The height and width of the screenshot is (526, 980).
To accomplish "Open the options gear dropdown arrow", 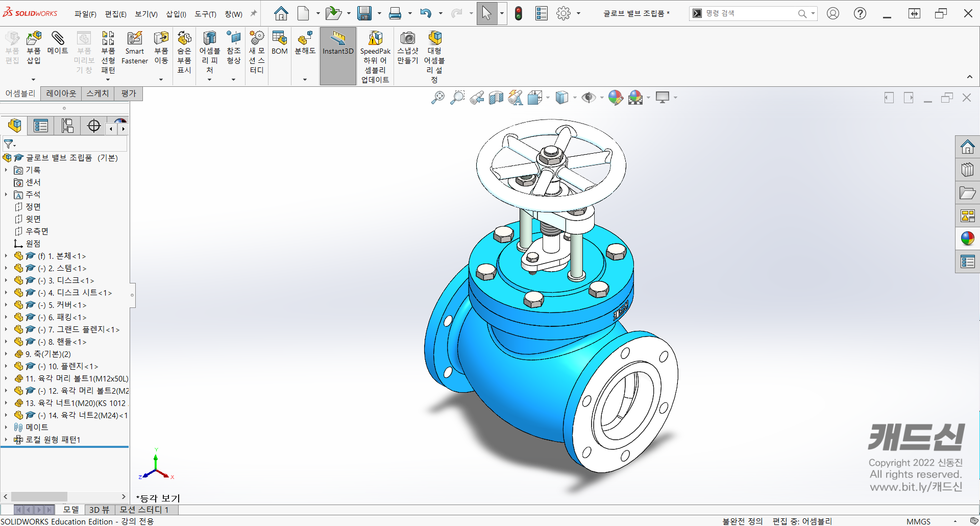I will coord(578,14).
